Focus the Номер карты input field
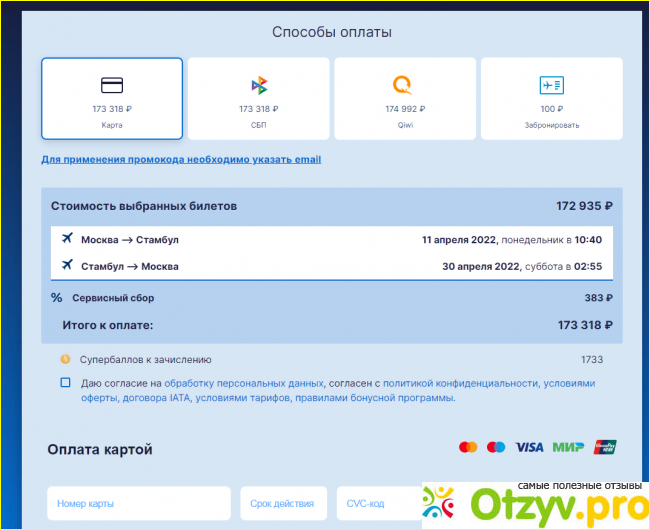The width and height of the screenshot is (650, 530). (x=137, y=504)
